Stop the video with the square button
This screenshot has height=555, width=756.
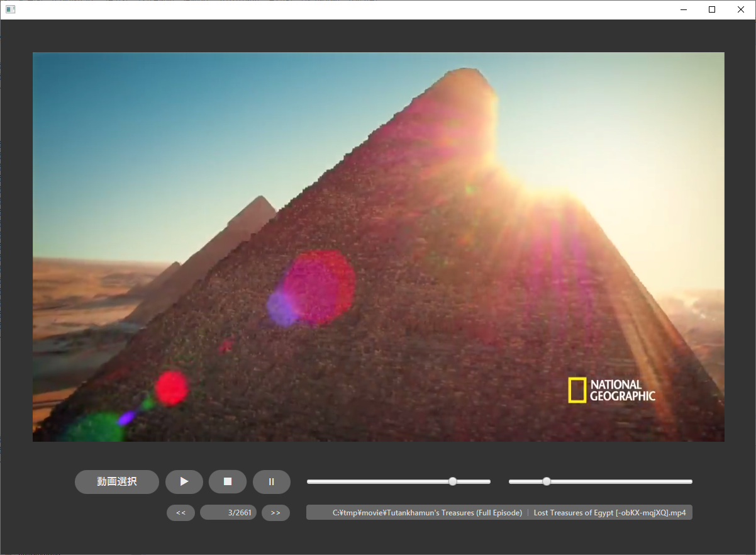pos(228,482)
